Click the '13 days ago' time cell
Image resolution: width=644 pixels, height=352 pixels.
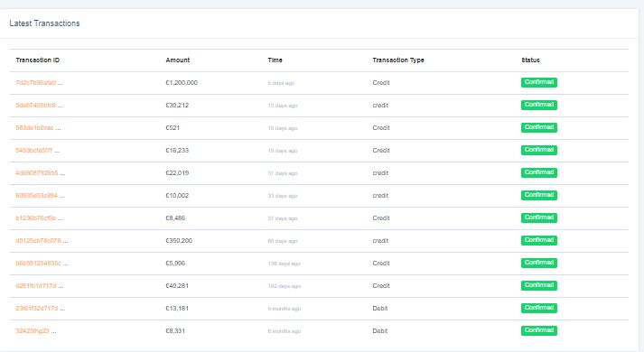point(283,106)
